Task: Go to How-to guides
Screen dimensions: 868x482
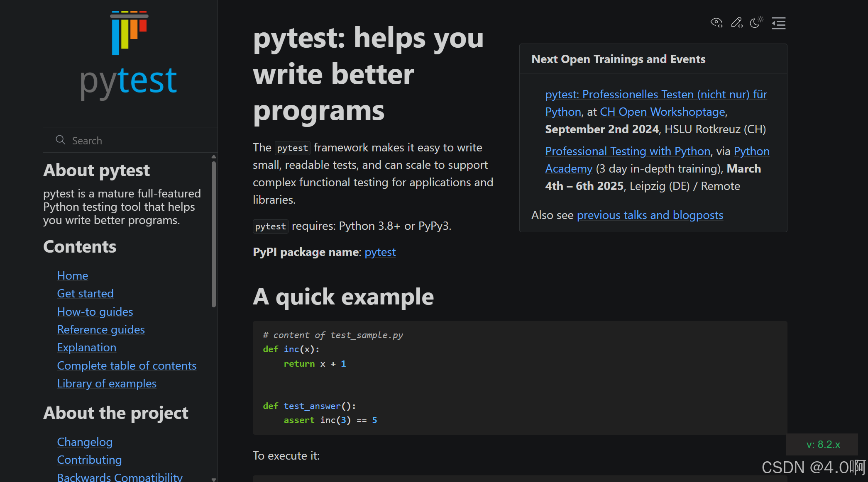Action: pyautogui.click(x=95, y=312)
